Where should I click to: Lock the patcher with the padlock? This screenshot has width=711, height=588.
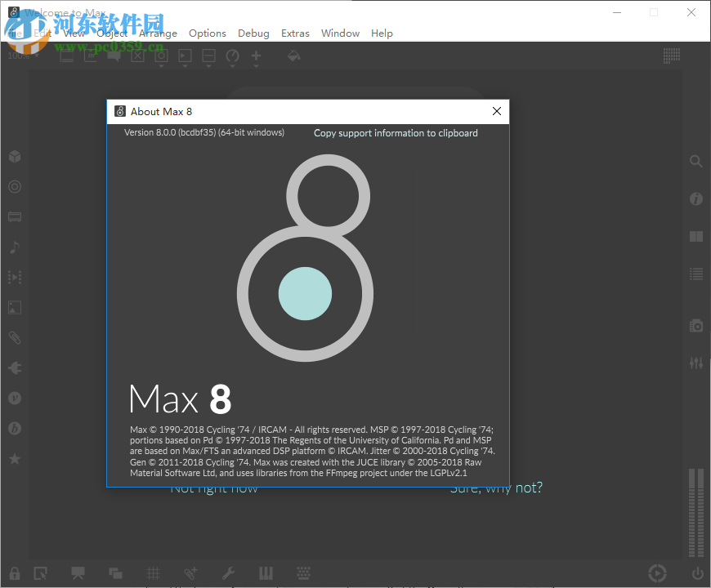coord(13,572)
